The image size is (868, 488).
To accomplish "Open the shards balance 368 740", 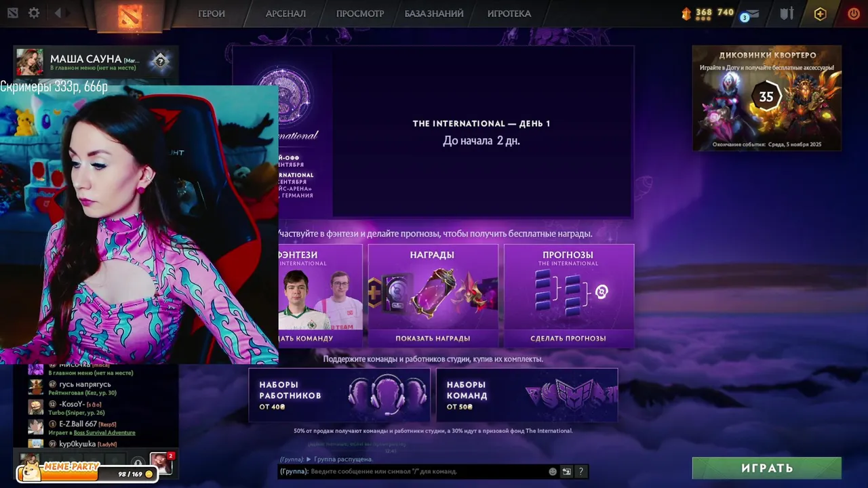I will tap(707, 13).
